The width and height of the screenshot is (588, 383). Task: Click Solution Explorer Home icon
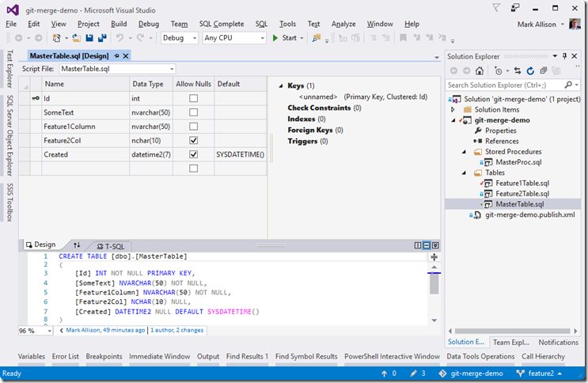[480, 71]
